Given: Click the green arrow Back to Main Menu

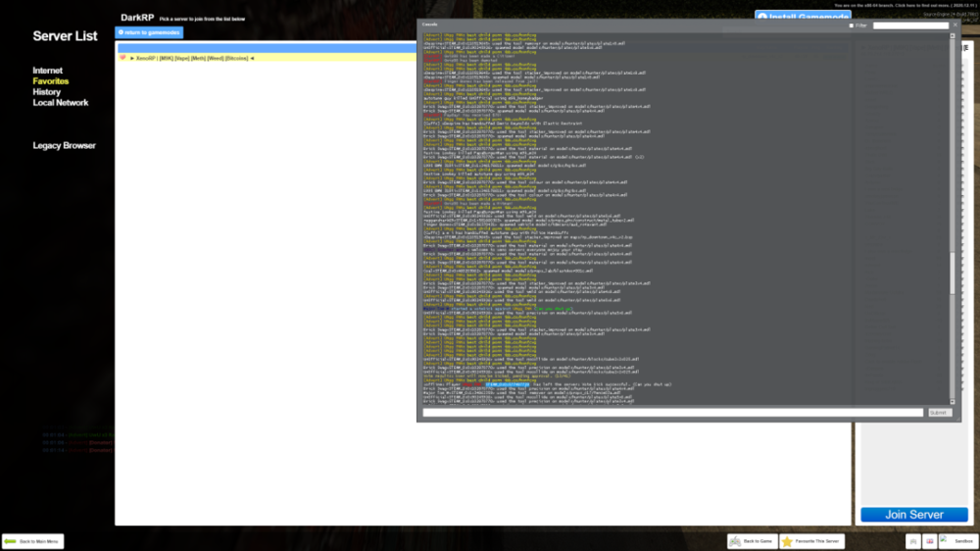Looking at the screenshot, I should pyautogui.click(x=11, y=541).
